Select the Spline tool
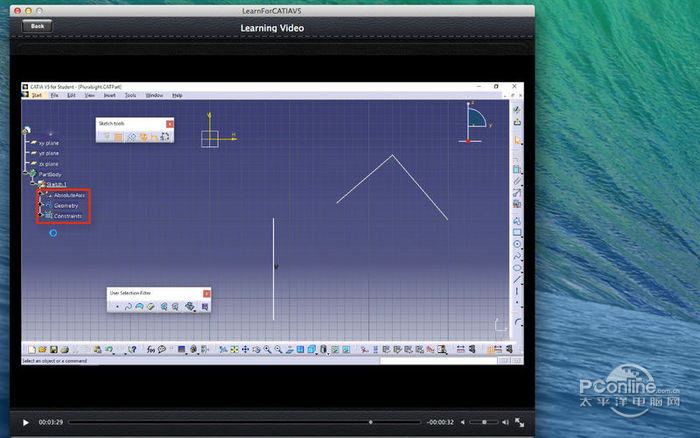Screen dimensions: 700x438 [517, 256]
